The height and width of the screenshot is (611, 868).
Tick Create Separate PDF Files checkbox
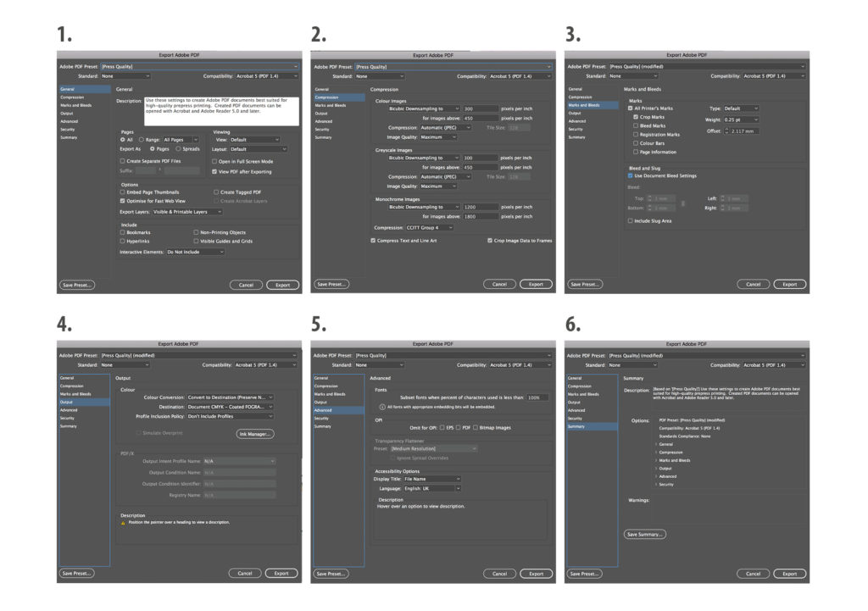(x=122, y=161)
